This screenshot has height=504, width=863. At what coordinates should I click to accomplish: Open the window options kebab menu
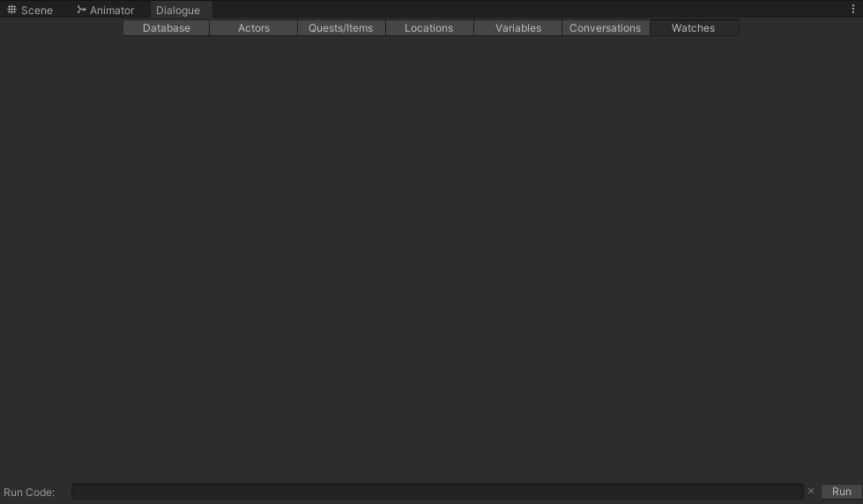pyautogui.click(x=853, y=9)
